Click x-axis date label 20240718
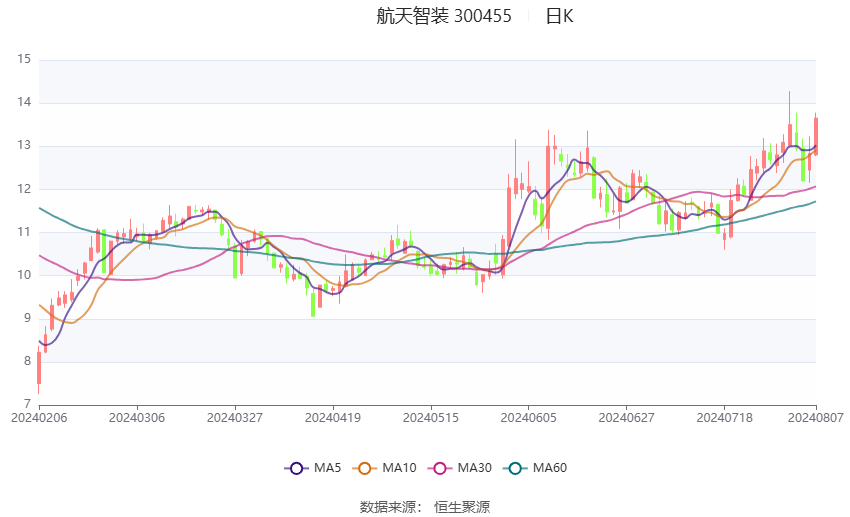 coord(724,418)
